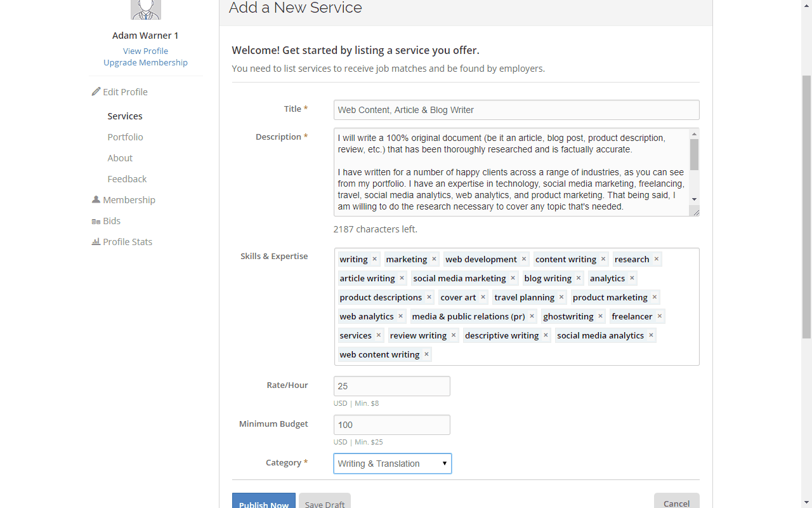Select Services in the sidebar
This screenshot has width=812, height=508.
click(125, 116)
